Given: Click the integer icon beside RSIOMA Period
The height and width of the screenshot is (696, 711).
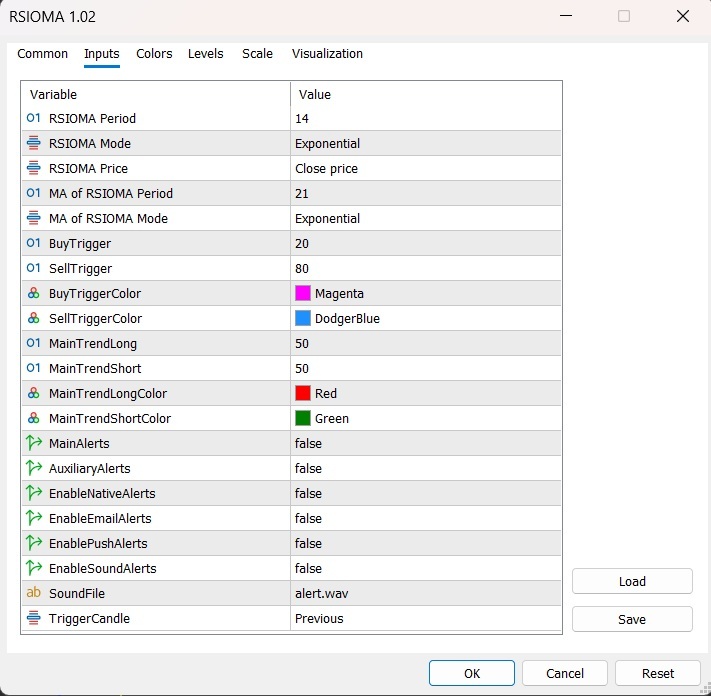Looking at the screenshot, I should pos(34,118).
